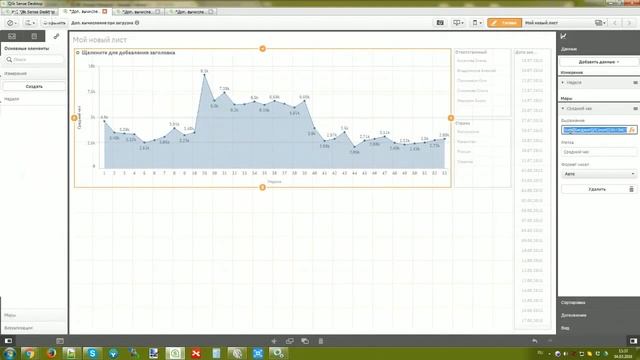Viewport: 640px width, 360px height.
Task: Click the right orange resize handle of chart
Action: pos(451,118)
